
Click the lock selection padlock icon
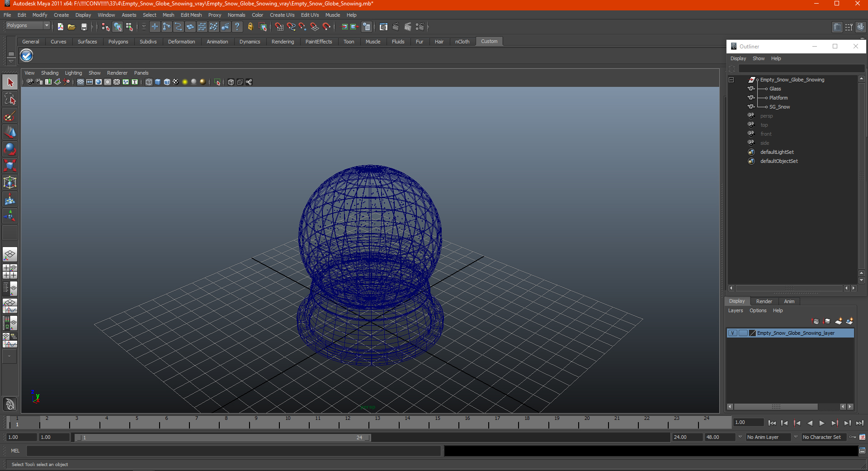pos(250,27)
